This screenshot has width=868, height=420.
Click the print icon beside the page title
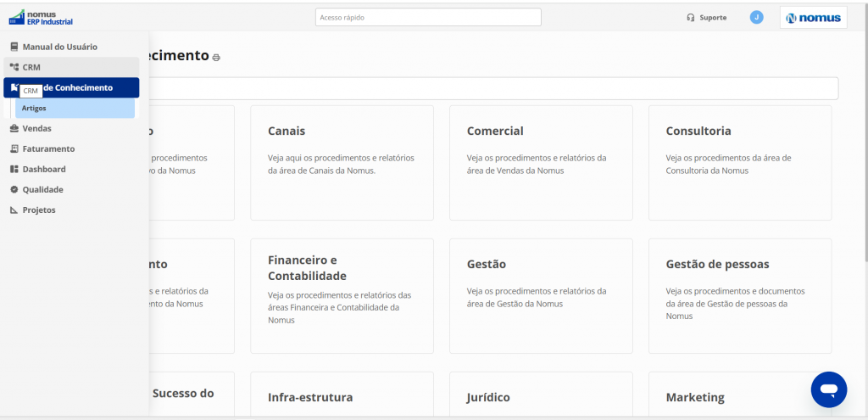pyautogui.click(x=216, y=58)
